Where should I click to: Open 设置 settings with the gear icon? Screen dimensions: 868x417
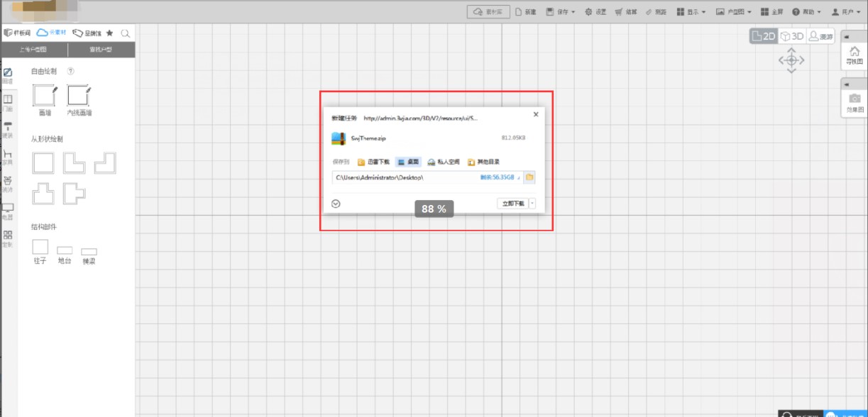tap(595, 12)
